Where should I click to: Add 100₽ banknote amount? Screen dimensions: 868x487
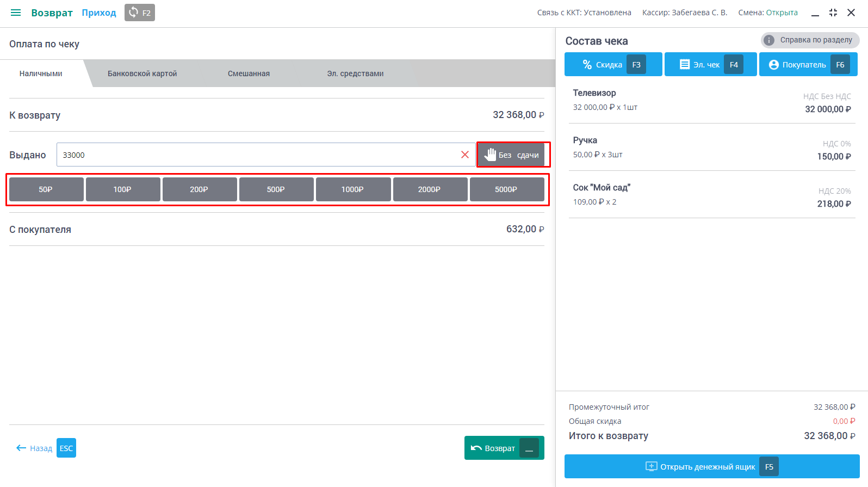coord(123,189)
